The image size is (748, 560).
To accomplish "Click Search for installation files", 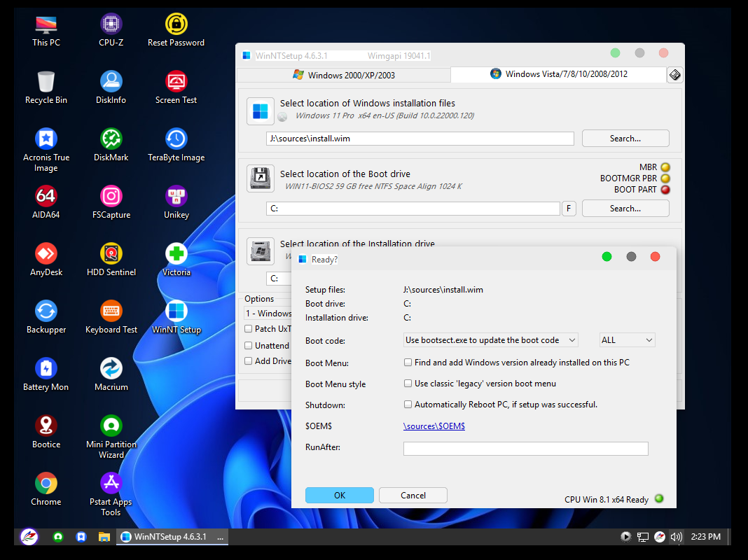I will (625, 138).
